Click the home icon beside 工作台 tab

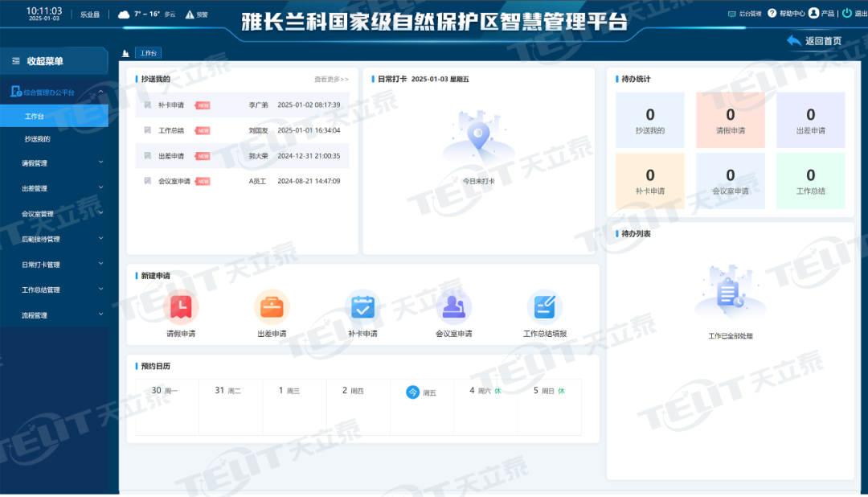(x=125, y=53)
